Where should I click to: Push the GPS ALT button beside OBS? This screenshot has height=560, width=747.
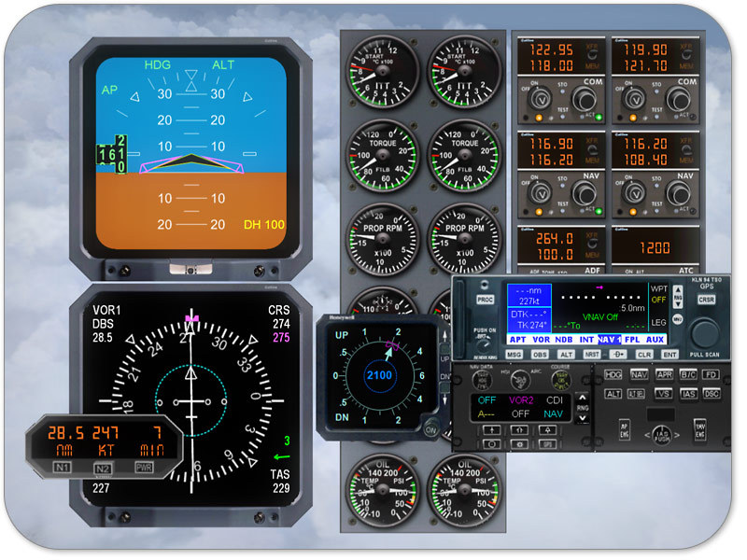(x=566, y=355)
